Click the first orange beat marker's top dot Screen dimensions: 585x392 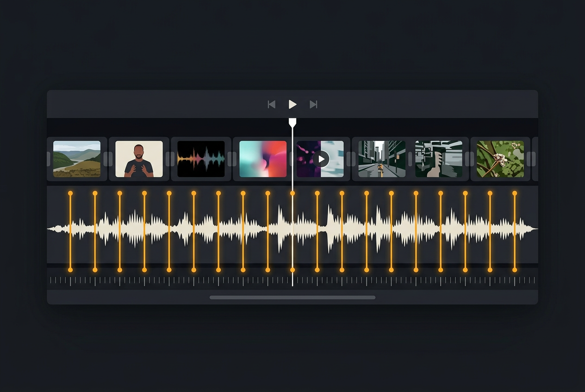(70, 193)
